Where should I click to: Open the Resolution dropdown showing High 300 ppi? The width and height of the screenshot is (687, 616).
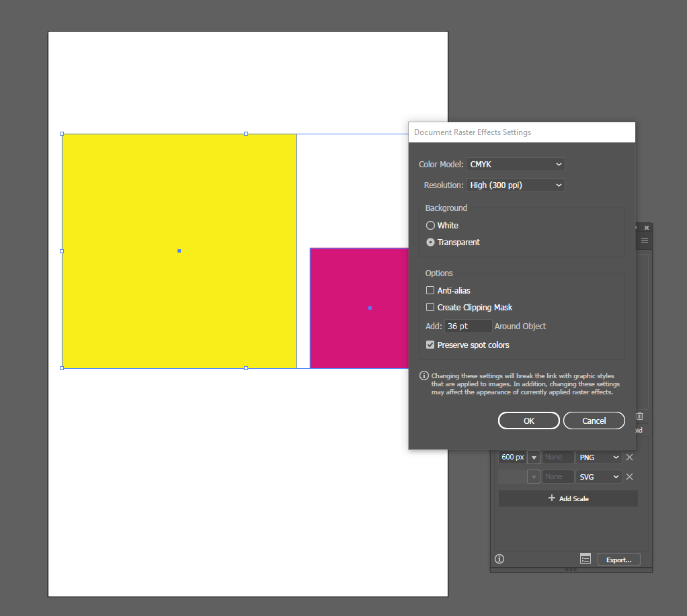515,185
